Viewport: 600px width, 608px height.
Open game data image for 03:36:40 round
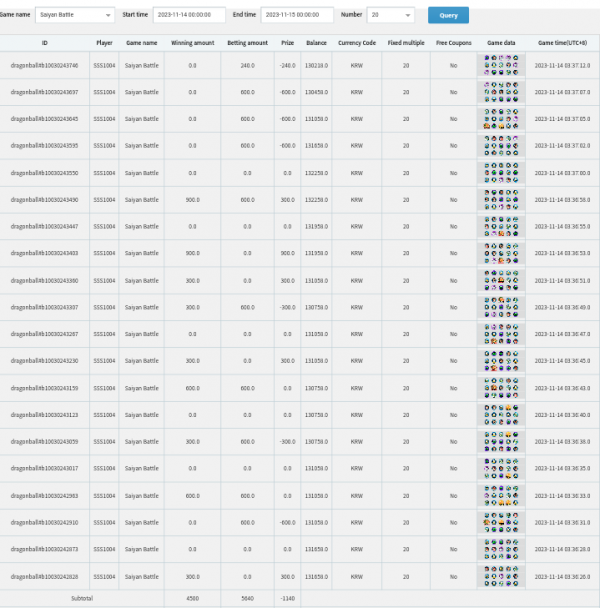501,415
